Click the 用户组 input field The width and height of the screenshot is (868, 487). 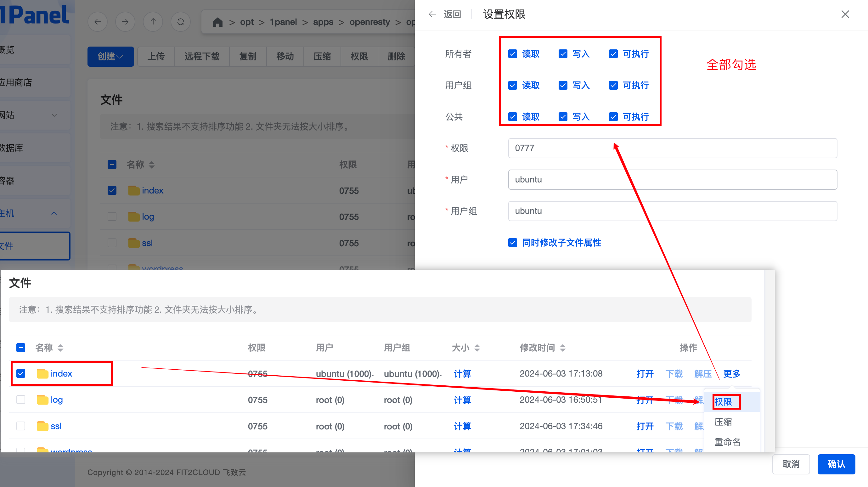(x=673, y=211)
